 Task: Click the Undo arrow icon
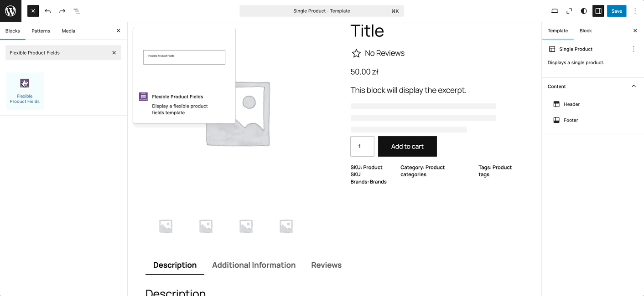[47, 10]
